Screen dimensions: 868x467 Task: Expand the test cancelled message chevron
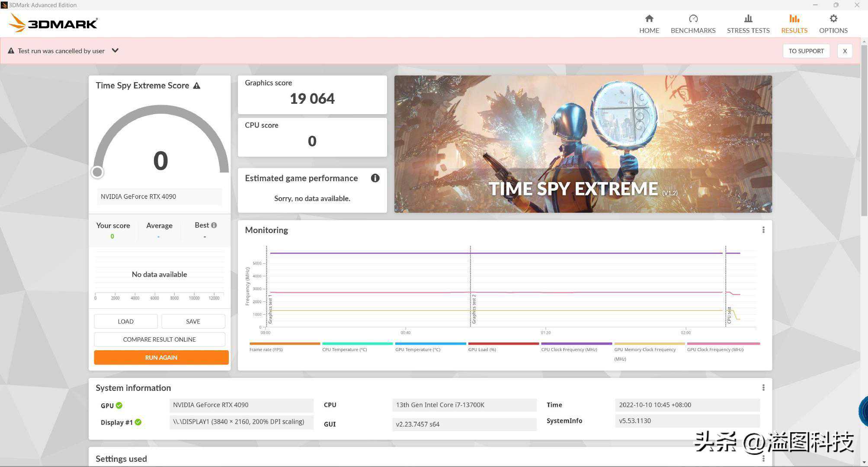tap(115, 51)
